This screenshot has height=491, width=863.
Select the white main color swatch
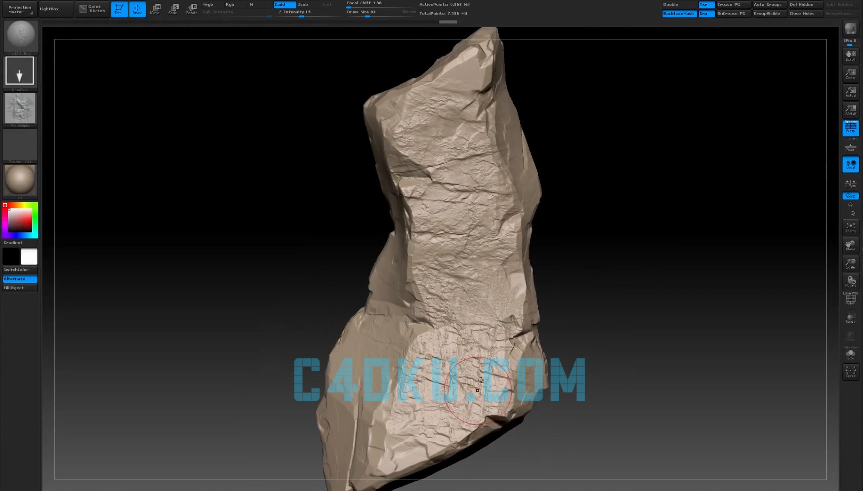pyautogui.click(x=29, y=257)
